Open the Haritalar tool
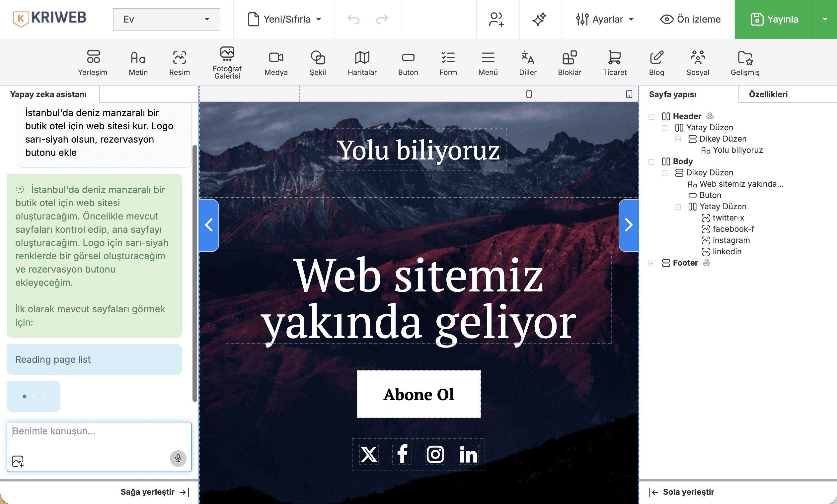Image resolution: width=837 pixels, height=504 pixels. click(x=362, y=62)
